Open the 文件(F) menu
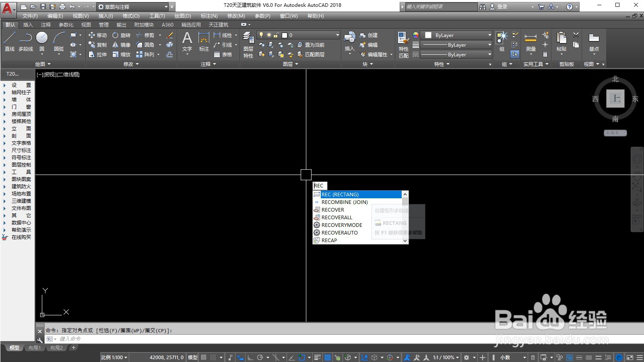 coord(30,16)
